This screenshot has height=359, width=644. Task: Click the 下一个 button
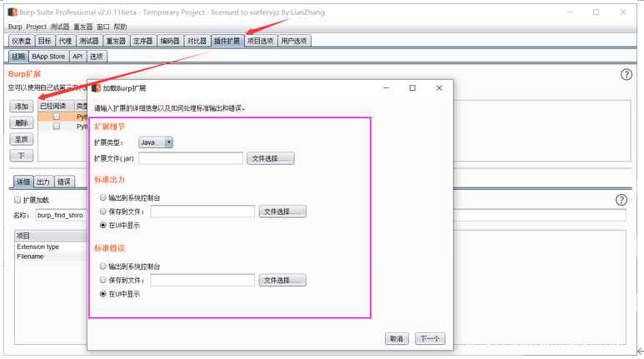(430, 339)
